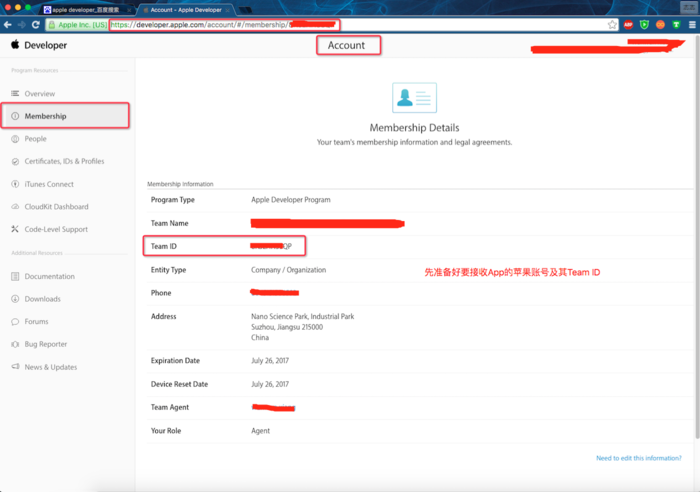Open CloudKit Dashboard from sidebar
The width and height of the screenshot is (700, 492).
(x=56, y=207)
